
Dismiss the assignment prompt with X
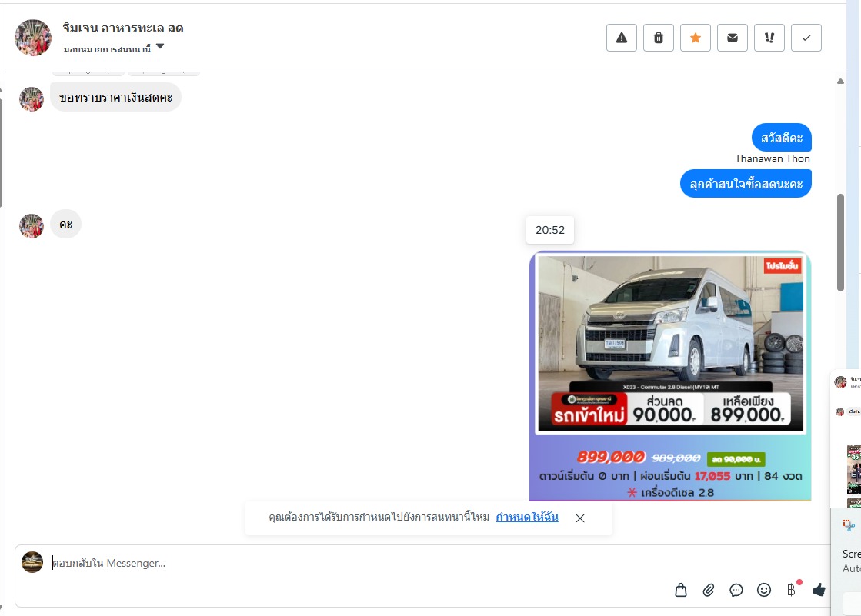(x=580, y=518)
